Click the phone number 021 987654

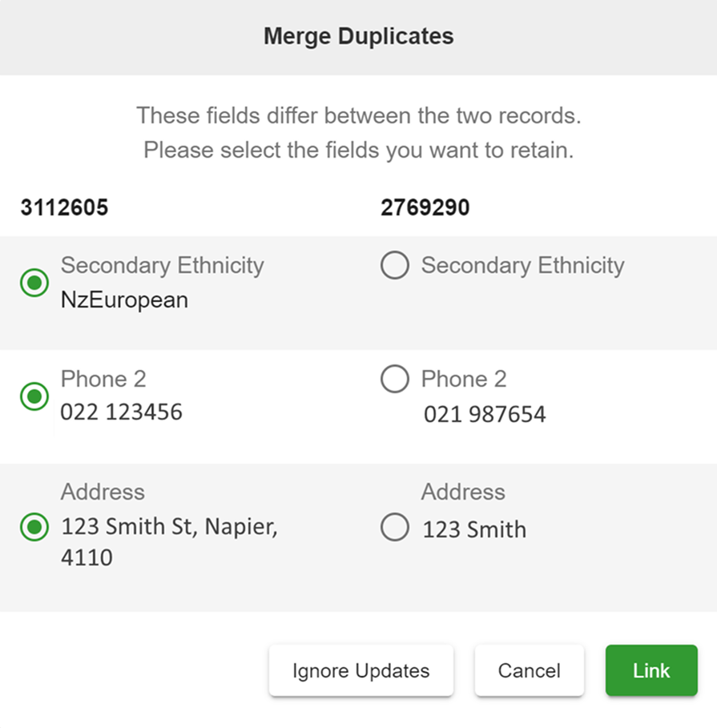point(485,414)
